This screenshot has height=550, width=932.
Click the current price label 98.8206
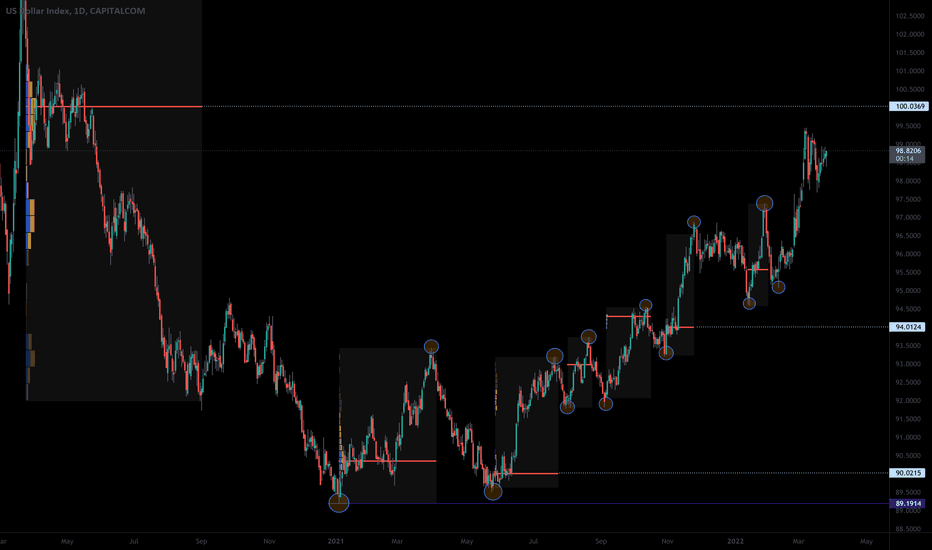[x=908, y=150]
